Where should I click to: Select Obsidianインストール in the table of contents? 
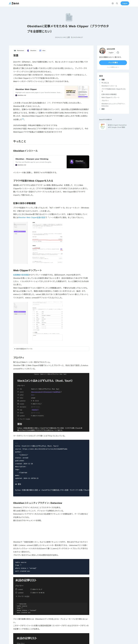(109, 86)
